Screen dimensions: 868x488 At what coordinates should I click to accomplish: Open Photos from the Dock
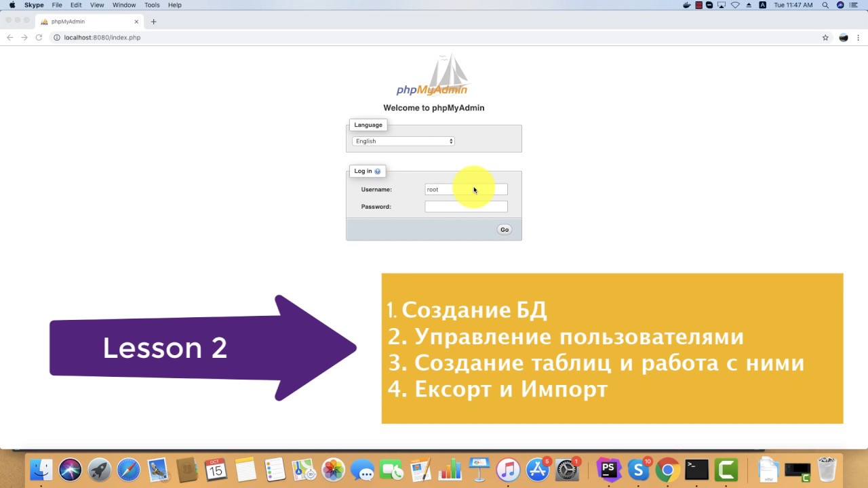pyautogui.click(x=333, y=470)
